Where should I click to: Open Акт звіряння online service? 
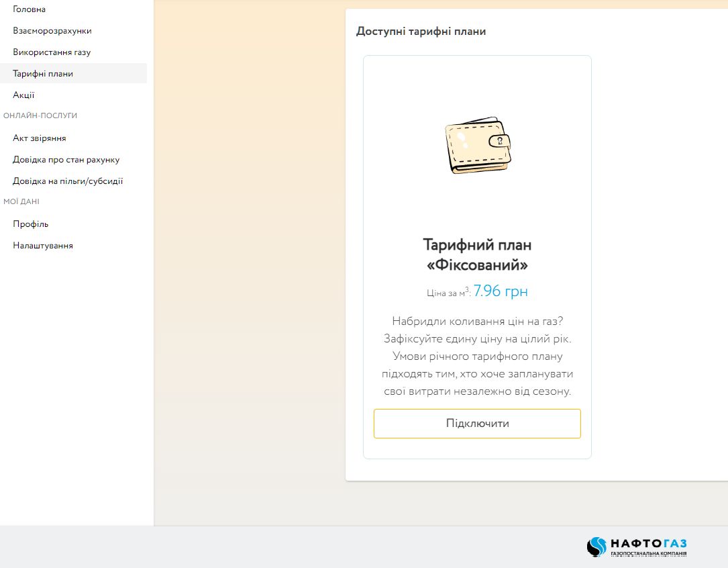tap(40, 138)
